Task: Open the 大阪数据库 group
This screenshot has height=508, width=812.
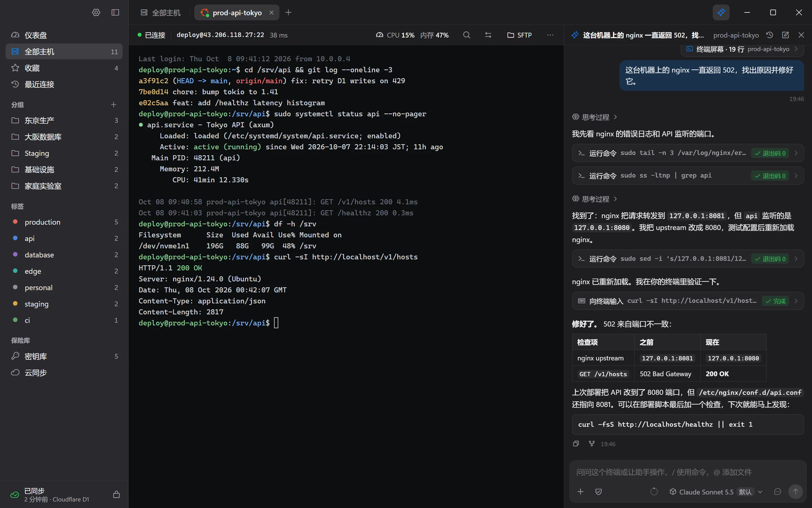Action: [x=64, y=136]
